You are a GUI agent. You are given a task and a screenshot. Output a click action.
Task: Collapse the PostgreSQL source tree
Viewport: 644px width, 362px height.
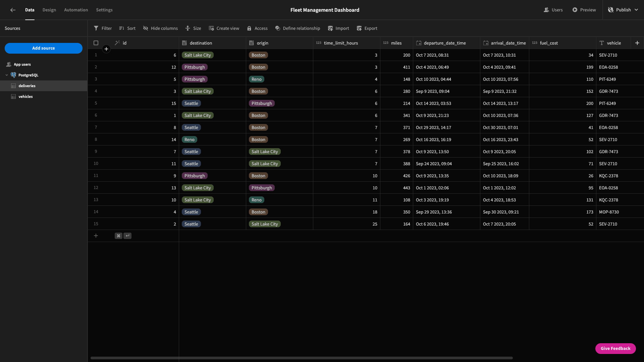pyautogui.click(x=7, y=75)
